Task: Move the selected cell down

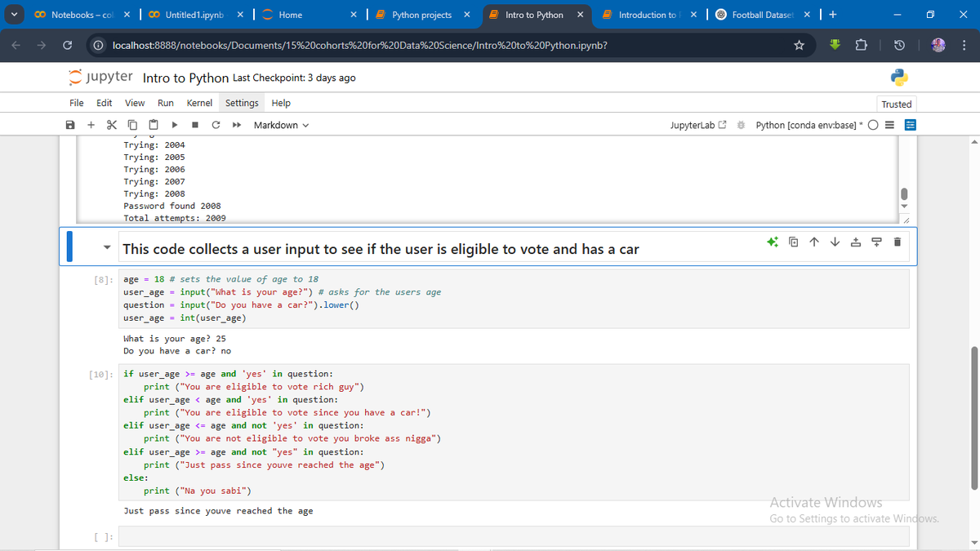Action: tap(835, 242)
